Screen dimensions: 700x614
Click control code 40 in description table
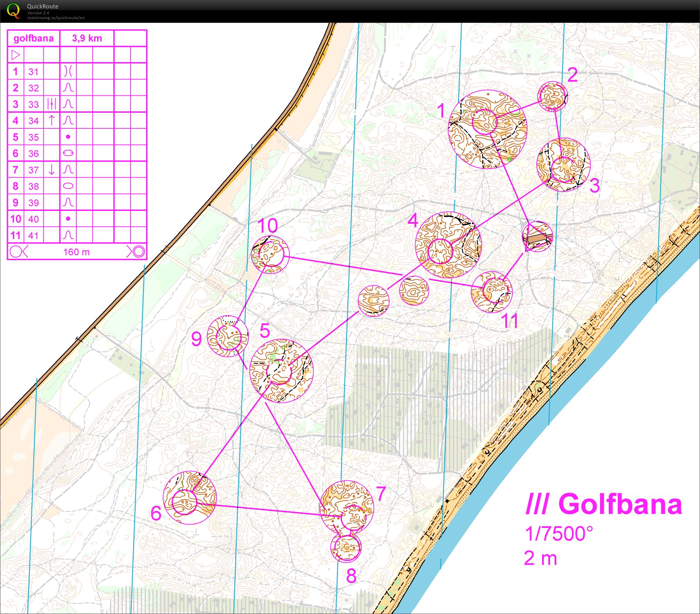tap(34, 219)
